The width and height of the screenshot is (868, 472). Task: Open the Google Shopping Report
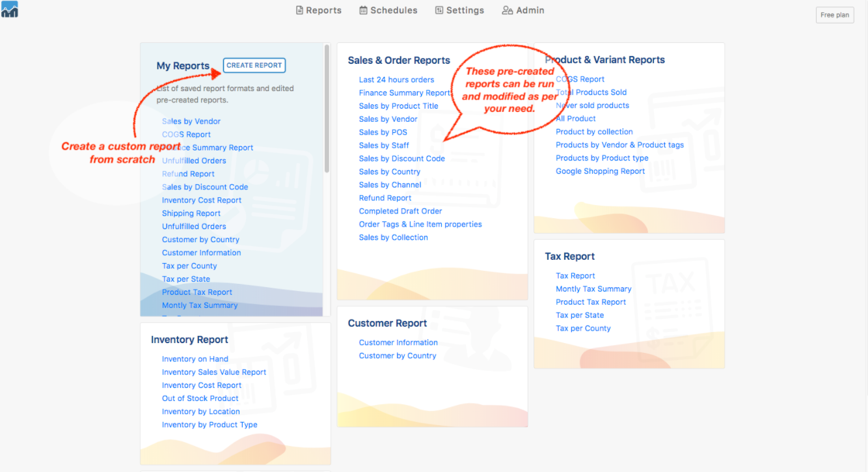pos(600,171)
